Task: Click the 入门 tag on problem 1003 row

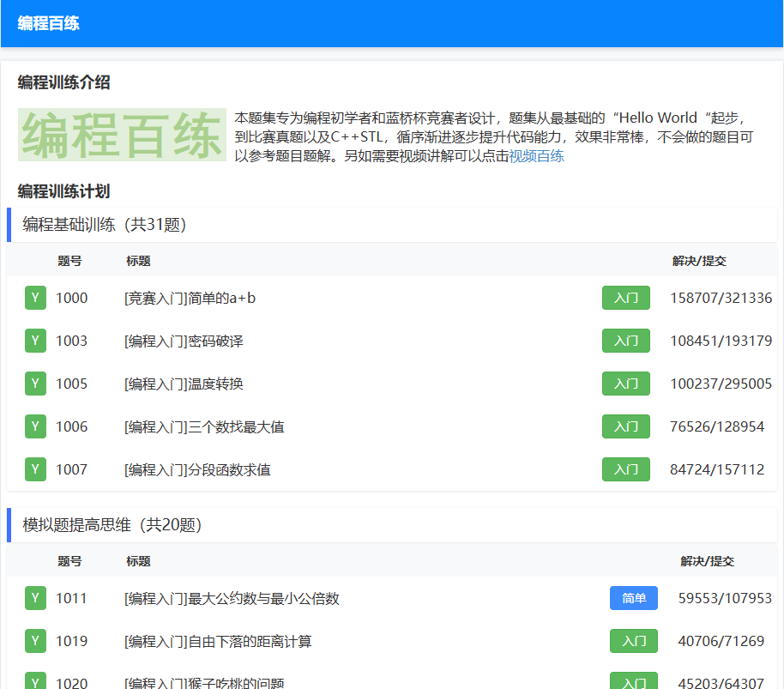Action: [x=626, y=341]
